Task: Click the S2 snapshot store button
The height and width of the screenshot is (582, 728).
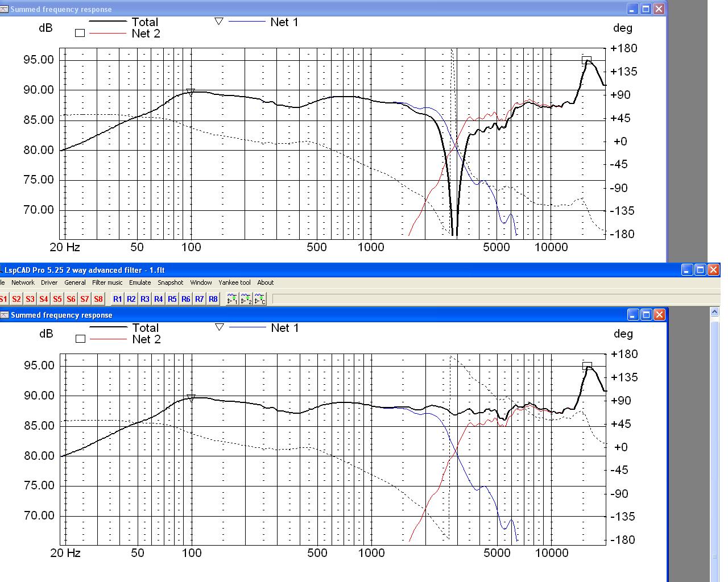Action: click(16, 299)
